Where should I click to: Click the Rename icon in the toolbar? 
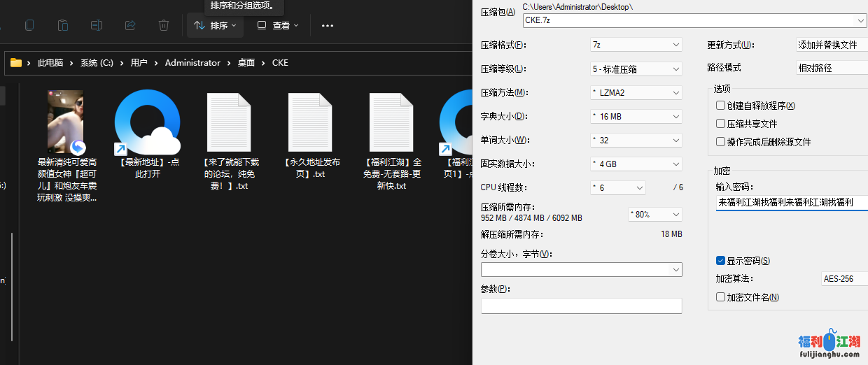click(97, 25)
